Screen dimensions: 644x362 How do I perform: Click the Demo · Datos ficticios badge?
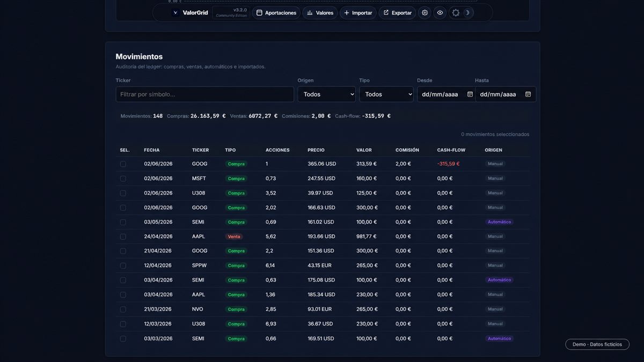pos(597,344)
